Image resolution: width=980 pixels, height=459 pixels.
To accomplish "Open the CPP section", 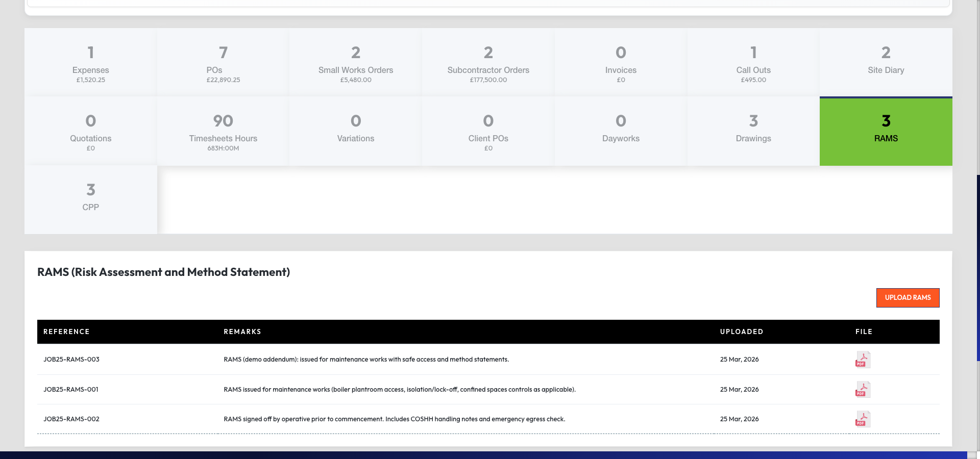I will (x=90, y=199).
